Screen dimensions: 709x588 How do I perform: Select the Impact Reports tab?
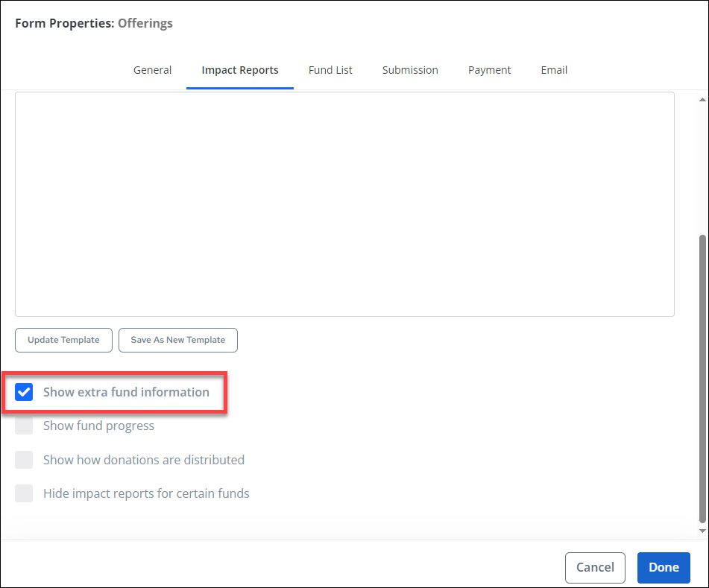(x=240, y=70)
